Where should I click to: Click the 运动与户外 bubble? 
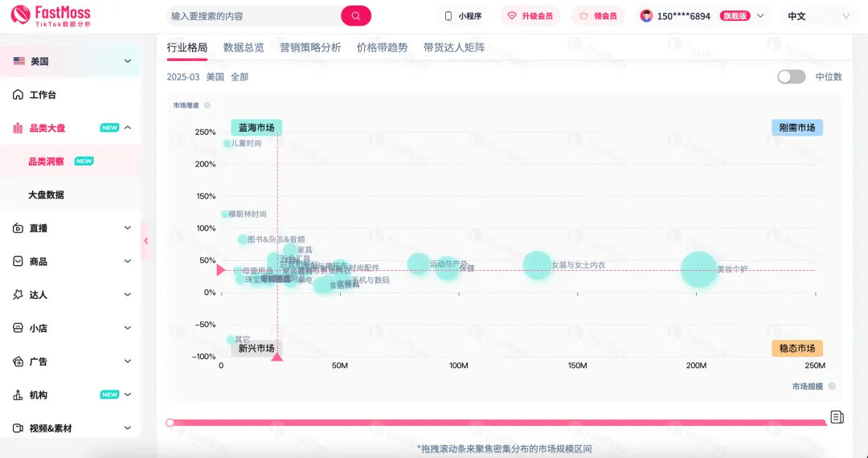(x=419, y=264)
